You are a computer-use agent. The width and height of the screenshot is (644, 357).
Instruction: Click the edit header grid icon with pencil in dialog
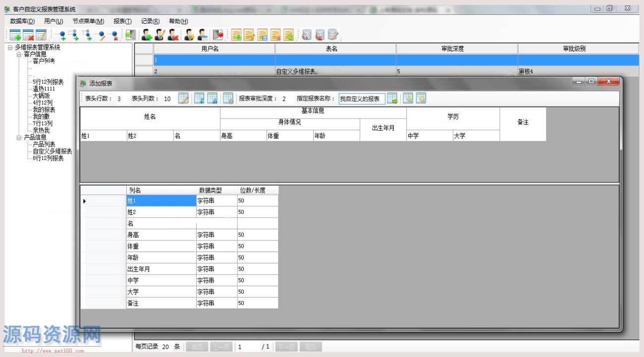(x=183, y=98)
